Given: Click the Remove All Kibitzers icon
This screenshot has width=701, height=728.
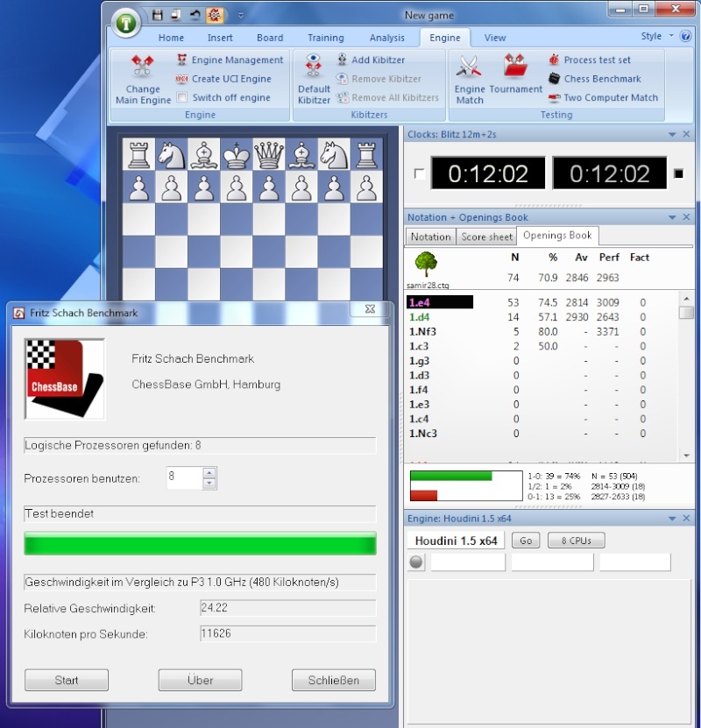Looking at the screenshot, I should (343, 97).
